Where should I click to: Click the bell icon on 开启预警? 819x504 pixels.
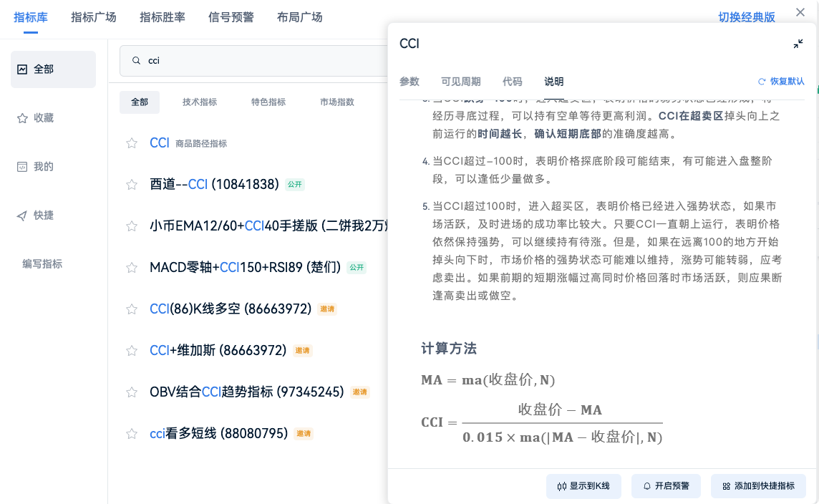click(646, 486)
